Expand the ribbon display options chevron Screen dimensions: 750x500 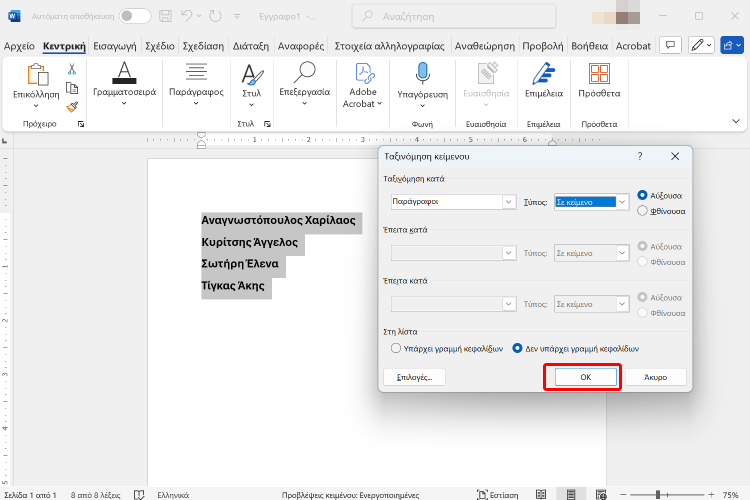click(736, 121)
